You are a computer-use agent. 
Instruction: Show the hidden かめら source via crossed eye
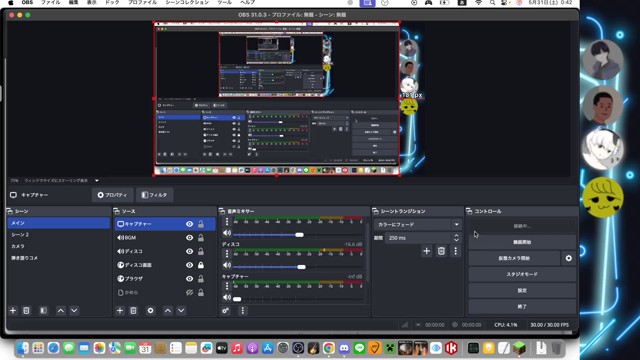189,292
